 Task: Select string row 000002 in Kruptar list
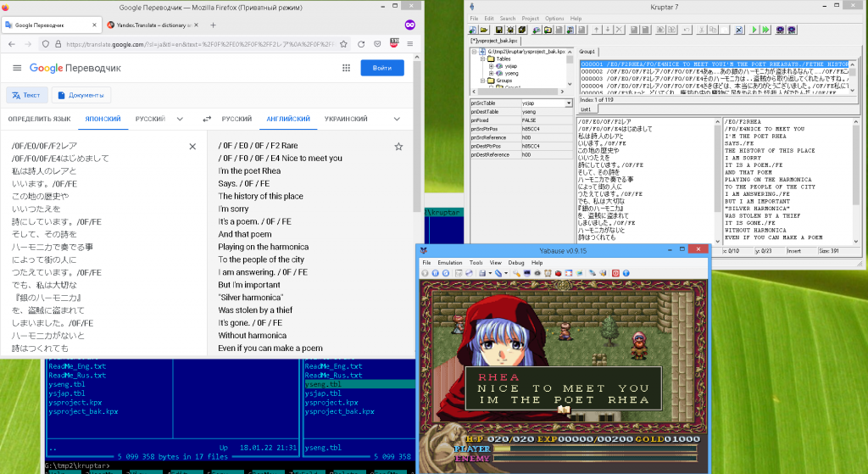[x=714, y=71]
